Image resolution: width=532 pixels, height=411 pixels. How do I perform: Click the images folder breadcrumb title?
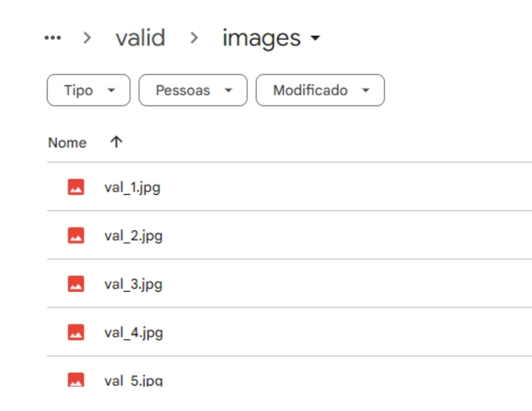click(262, 38)
